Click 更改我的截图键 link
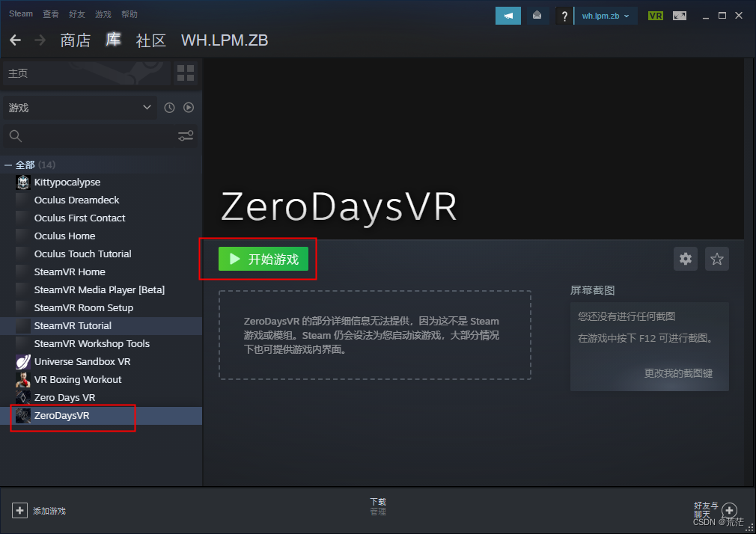Image resolution: width=756 pixels, height=534 pixels. (678, 373)
